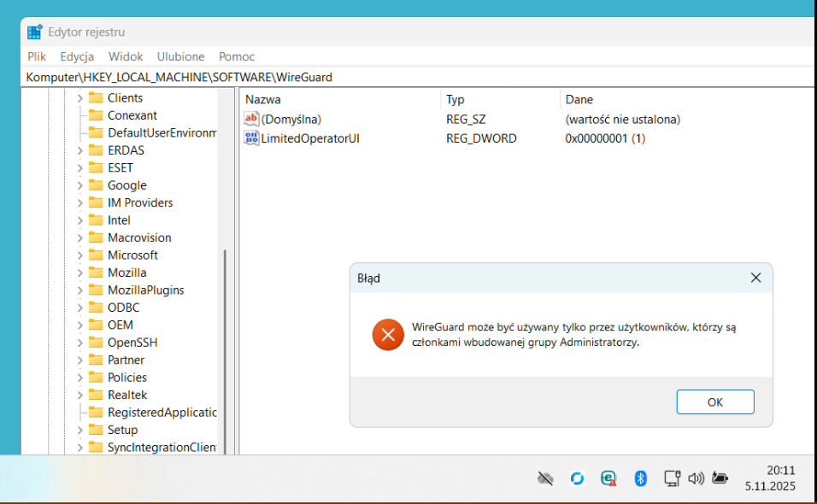Select the SyncIntegrationClients tree item
817x504 pixels.
(162, 448)
